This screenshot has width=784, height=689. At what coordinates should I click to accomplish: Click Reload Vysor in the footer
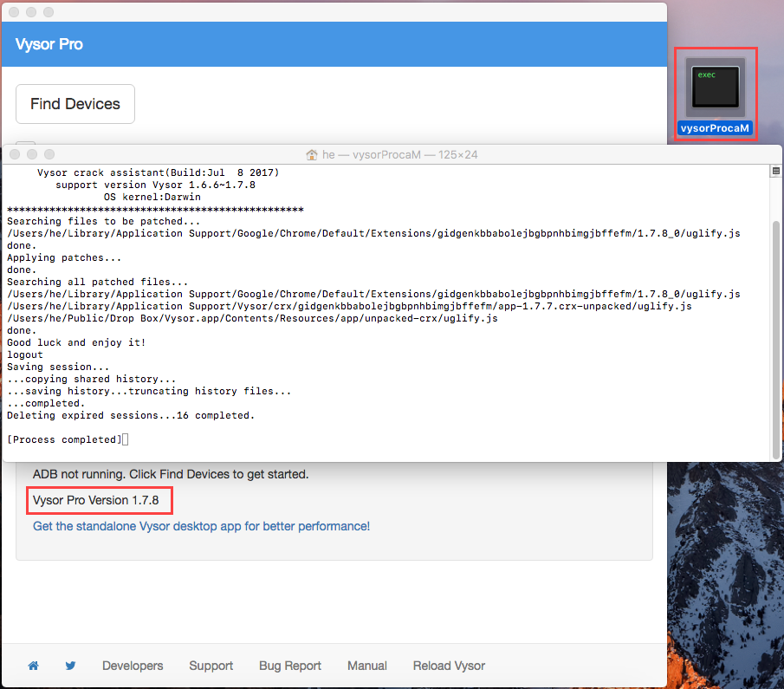click(449, 666)
